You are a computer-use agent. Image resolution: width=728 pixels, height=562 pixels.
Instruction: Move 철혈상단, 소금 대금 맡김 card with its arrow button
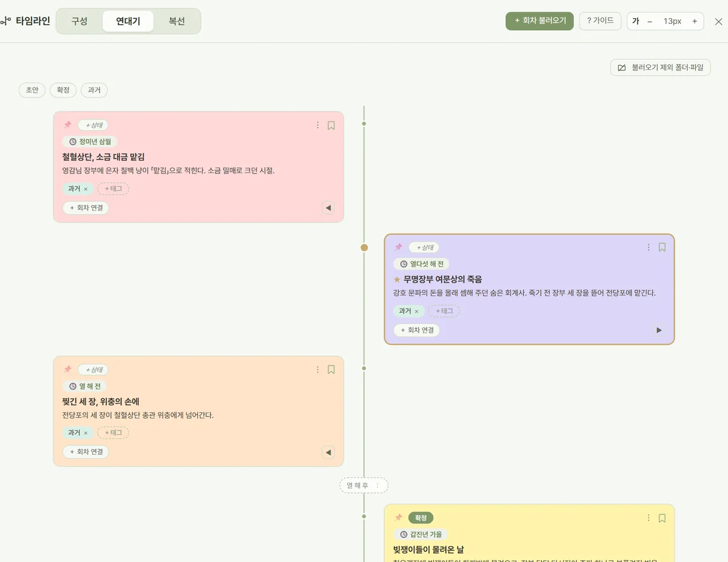click(328, 208)
